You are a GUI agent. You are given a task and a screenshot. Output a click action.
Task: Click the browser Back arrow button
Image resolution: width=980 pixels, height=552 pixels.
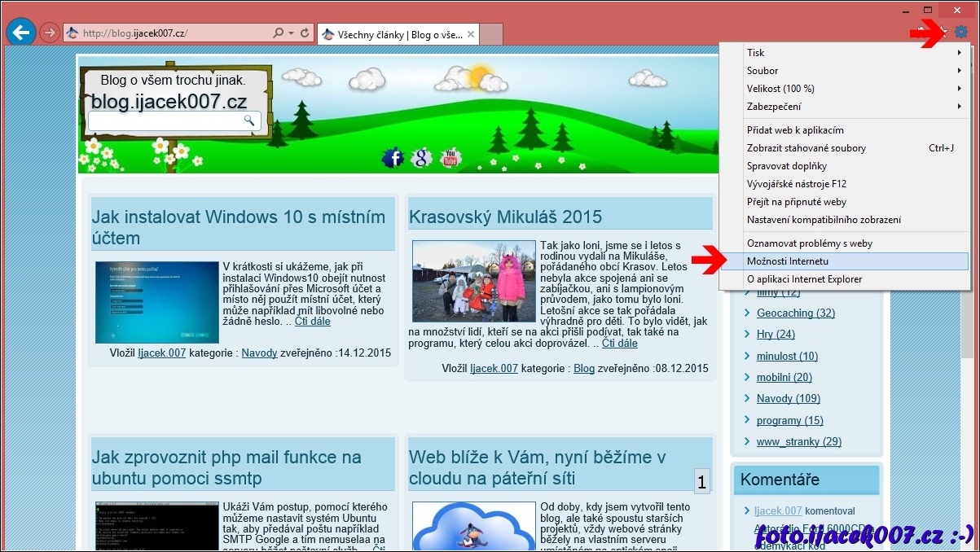click(x=20, y=33)
